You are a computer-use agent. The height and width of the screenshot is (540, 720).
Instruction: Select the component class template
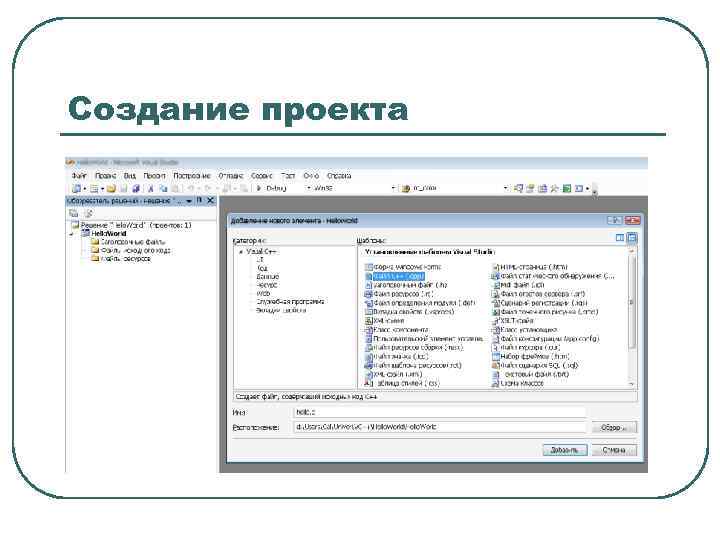(397, 330)
